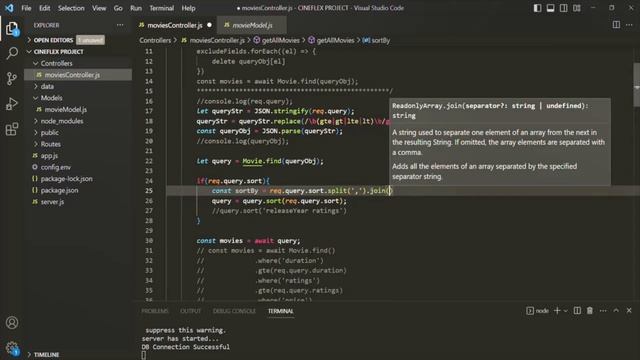Click line number 22 in the gutter
The height and width of the screenshot is (360, 640).
point(149,161)
